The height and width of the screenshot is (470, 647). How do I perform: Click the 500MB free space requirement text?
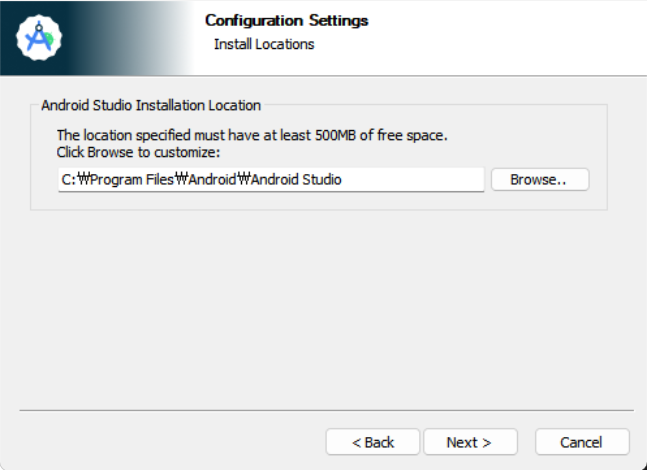(252, 135)
